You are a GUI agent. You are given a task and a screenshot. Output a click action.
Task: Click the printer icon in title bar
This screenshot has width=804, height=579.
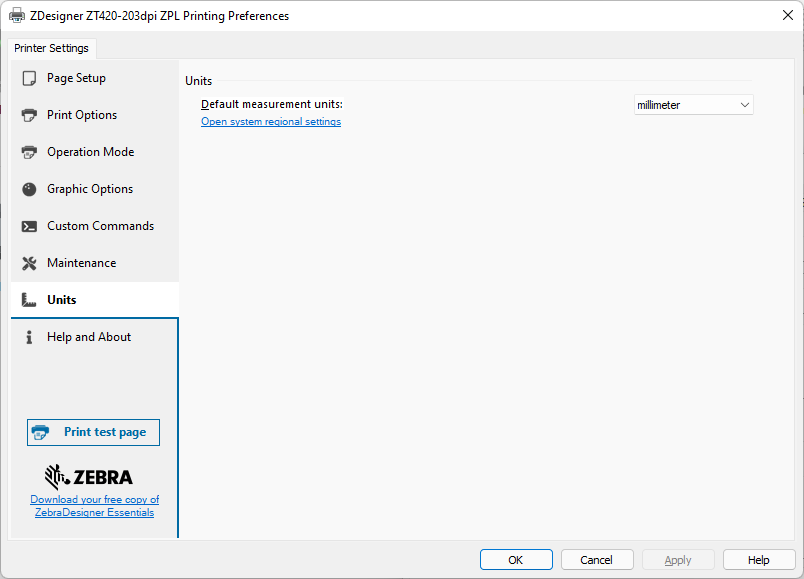click(17, 16)
